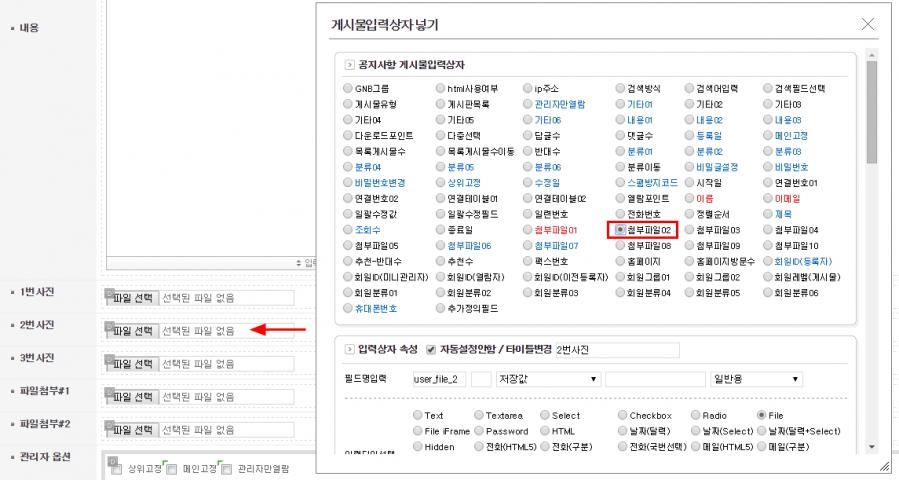This screenshot has height=480, width=899.
Task: Select the 휴대폰번호 radio option
Action: 348,309
